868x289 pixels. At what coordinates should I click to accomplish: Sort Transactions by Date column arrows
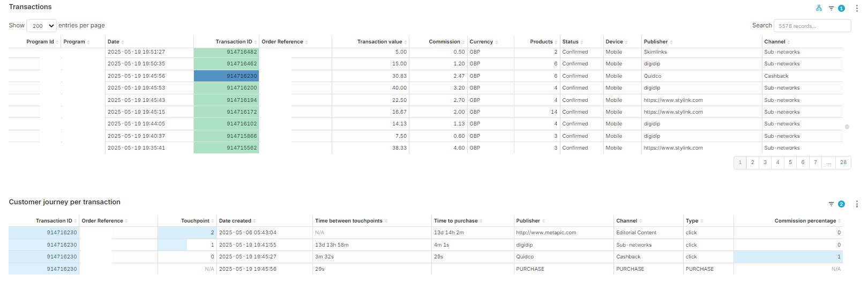click(x=123, y=42)
